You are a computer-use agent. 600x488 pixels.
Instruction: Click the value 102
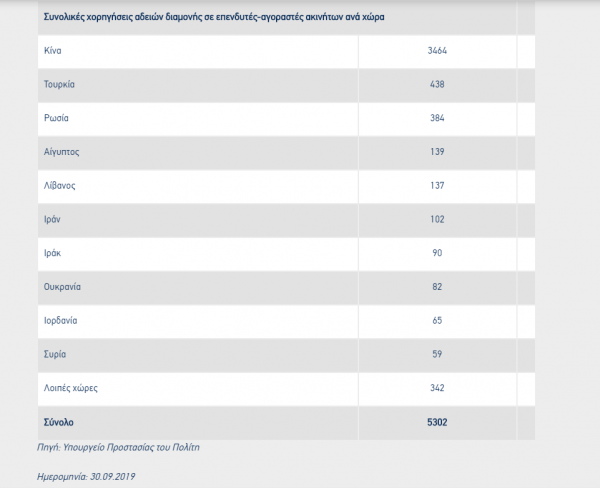point(436,219)
